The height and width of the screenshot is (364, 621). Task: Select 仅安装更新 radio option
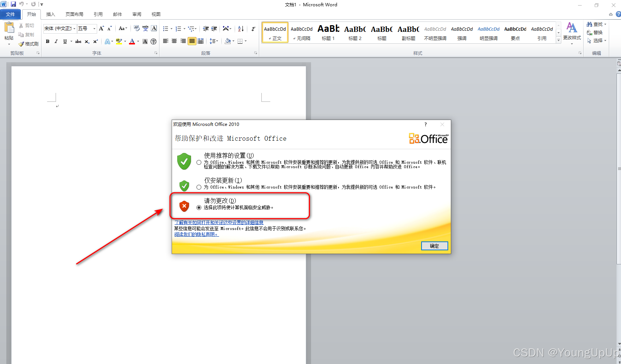pyautogui.click(x=199, y=187)
